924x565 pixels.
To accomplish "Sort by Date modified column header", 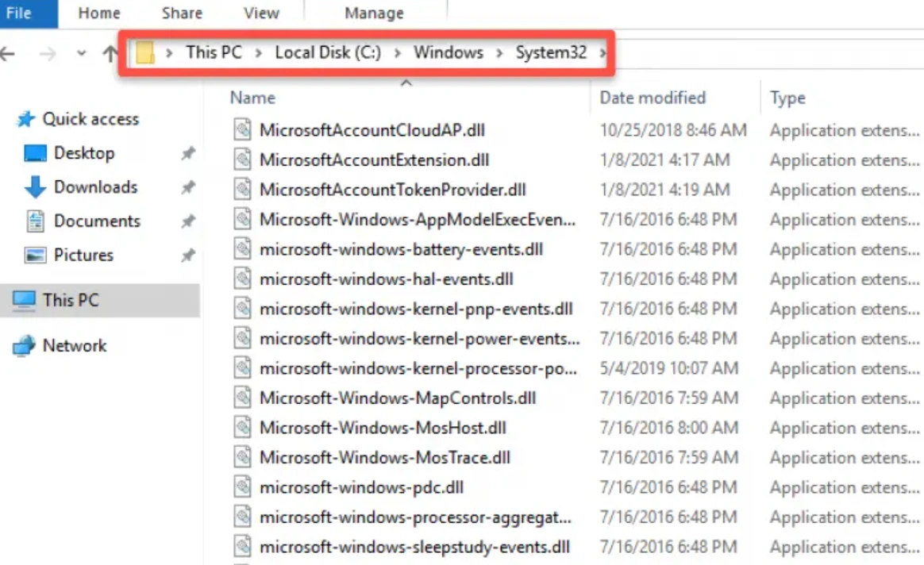I will pyautogui.click(x=653, y=98).
